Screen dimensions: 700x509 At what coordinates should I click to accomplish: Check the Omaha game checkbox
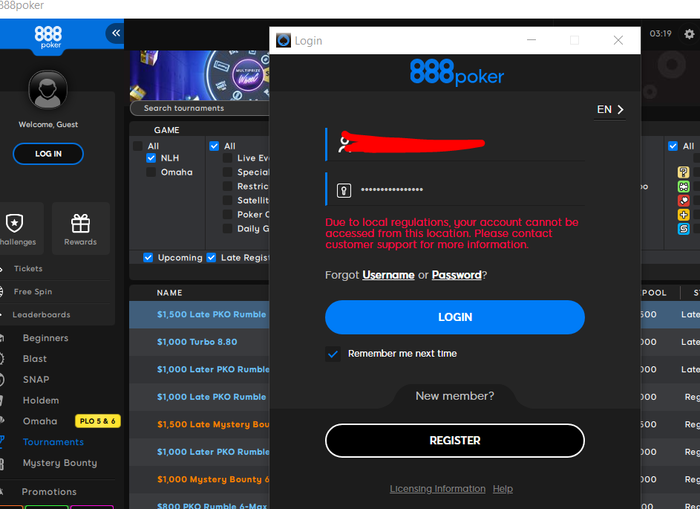pos(151,172)
